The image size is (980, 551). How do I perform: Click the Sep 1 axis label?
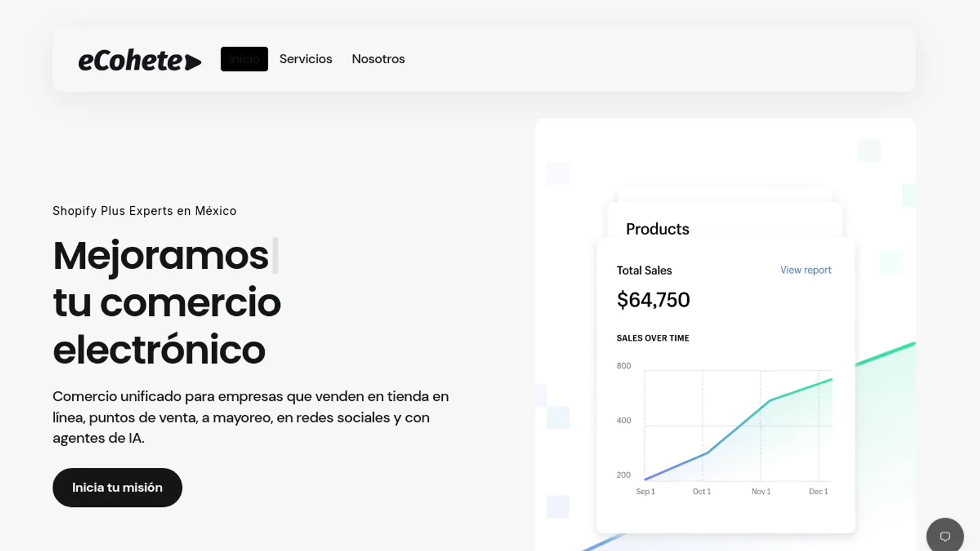(645, 492)
